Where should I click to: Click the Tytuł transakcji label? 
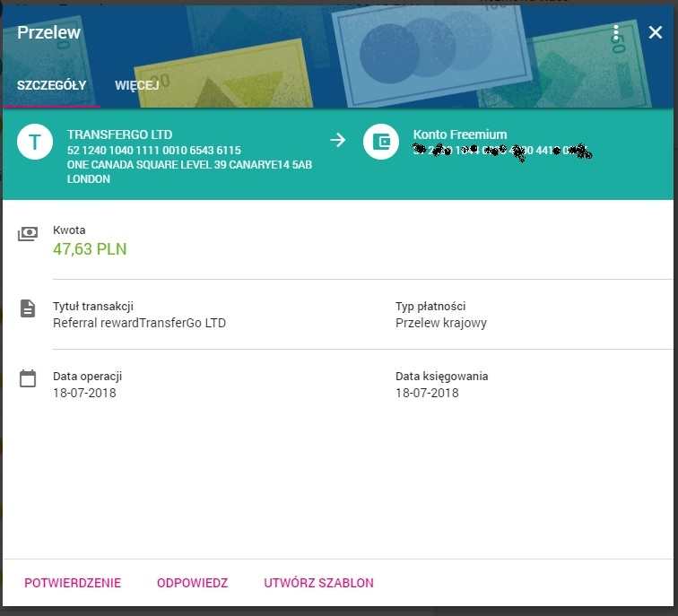tap(93, 307)
